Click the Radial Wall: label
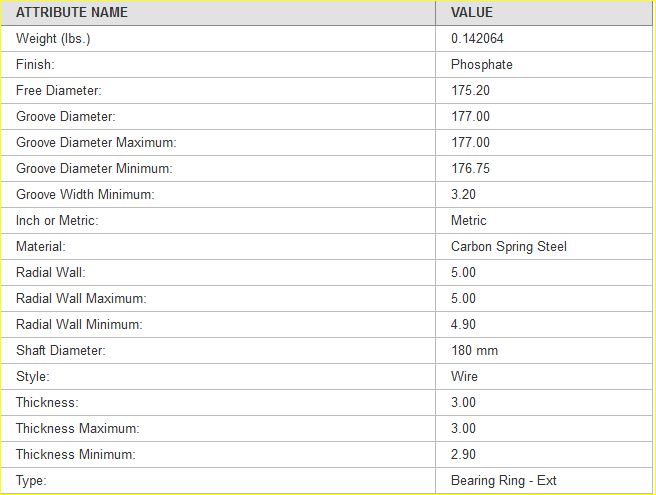This screenshot has width=656, height=495. [x=51, y=272]
